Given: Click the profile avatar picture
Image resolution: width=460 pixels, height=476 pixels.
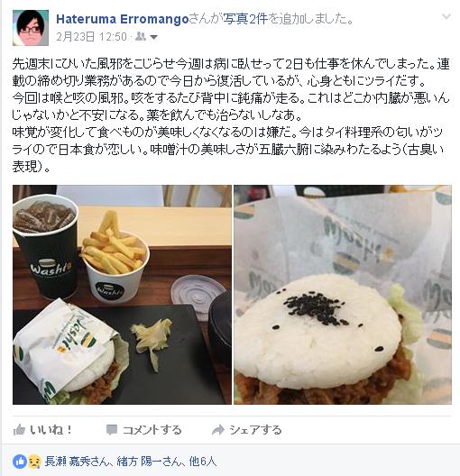Looking at the screenshot, I should [x=31, y=28].
